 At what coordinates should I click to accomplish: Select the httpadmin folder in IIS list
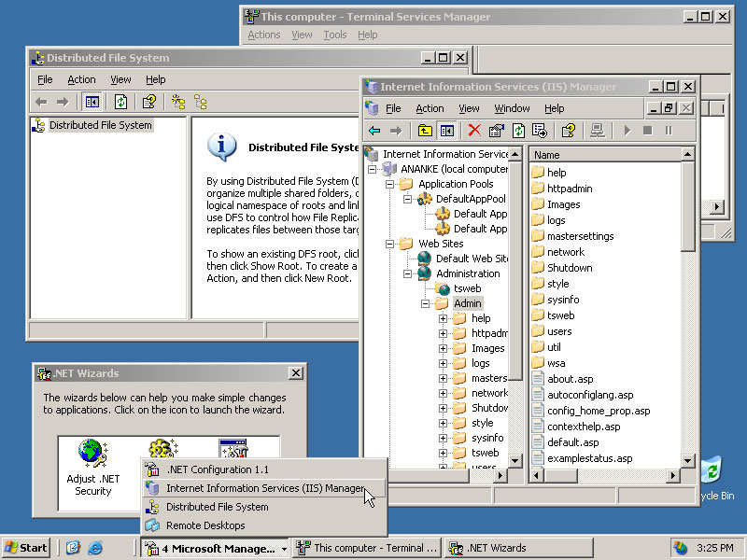[x=570, y=189]
